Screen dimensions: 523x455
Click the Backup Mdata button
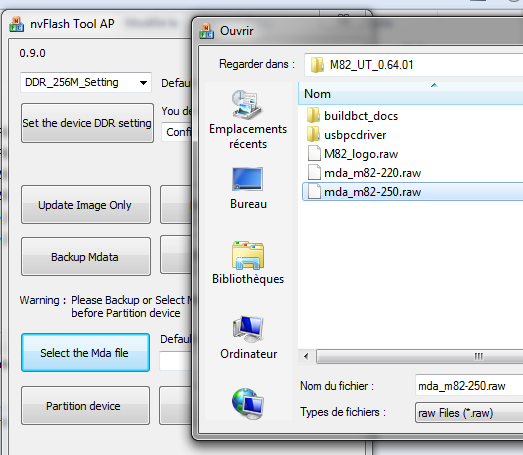point(86,257)
